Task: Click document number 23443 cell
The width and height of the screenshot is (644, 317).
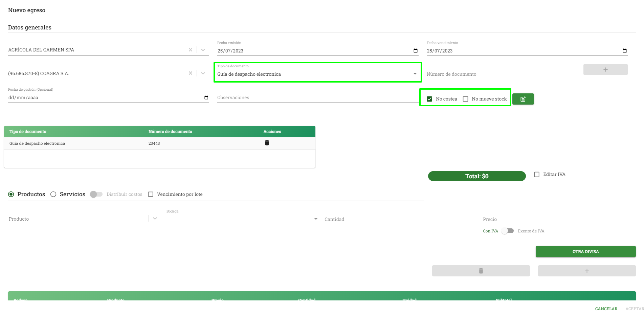Action: (154, 143)
